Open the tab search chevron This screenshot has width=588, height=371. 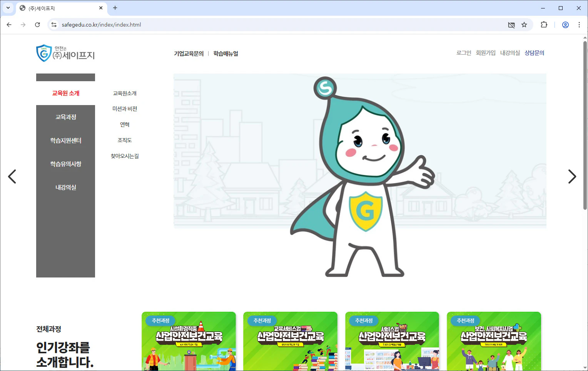pyautogui.click(x=8, y=8)
